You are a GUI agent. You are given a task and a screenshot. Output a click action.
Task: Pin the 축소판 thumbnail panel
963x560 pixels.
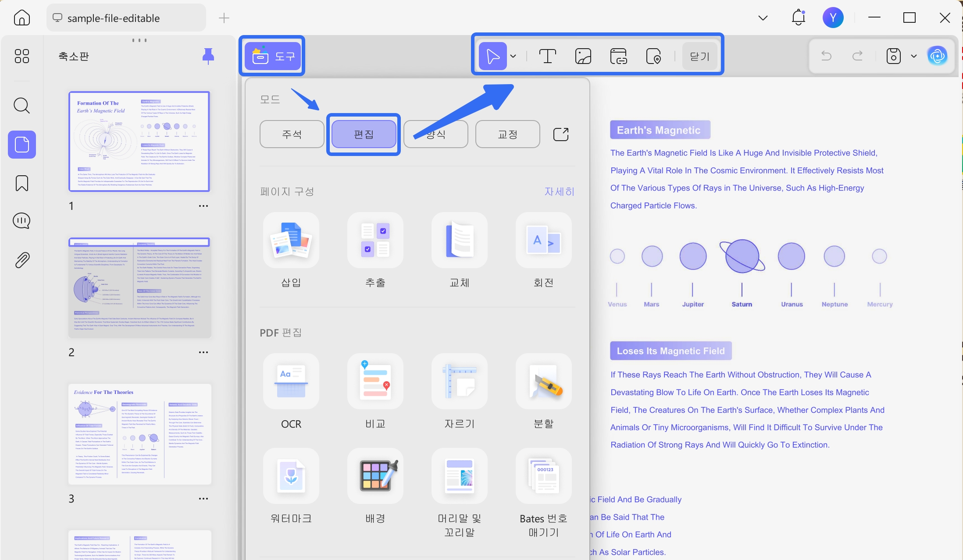point(208,56)
